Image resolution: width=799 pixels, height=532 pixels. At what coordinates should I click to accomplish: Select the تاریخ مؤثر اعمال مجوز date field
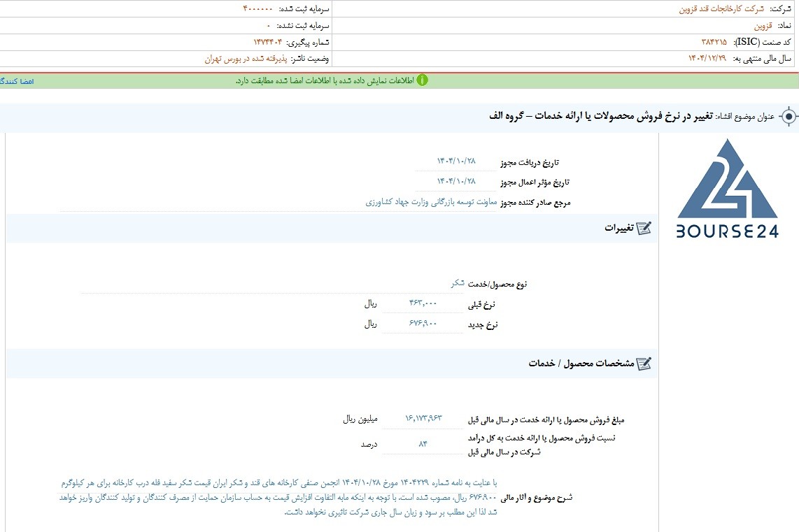[x=456, y=181]
